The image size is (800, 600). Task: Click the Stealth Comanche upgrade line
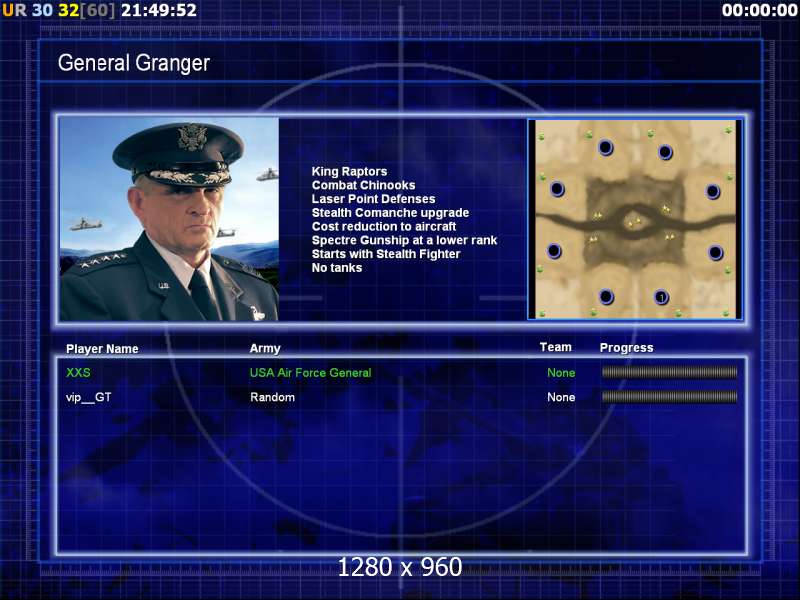390,213
